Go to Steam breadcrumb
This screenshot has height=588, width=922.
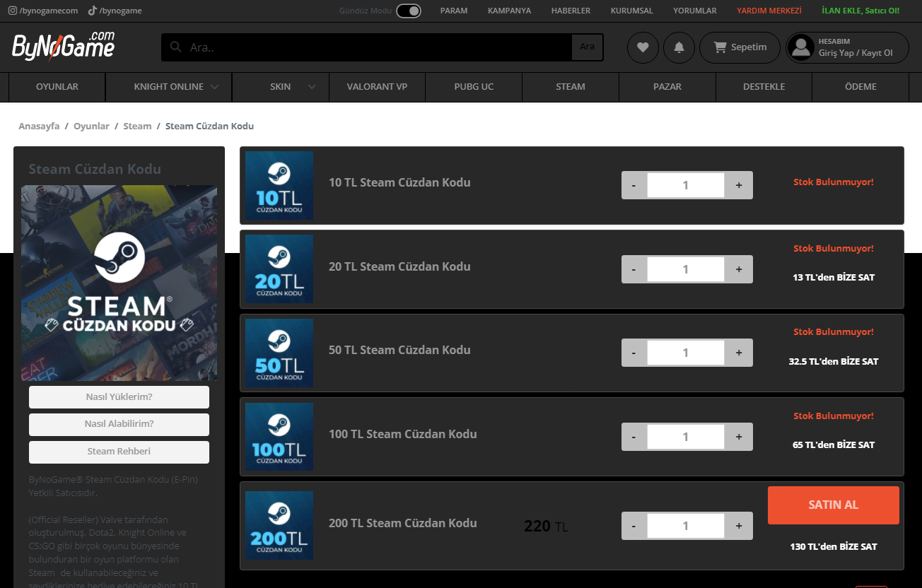137,127
